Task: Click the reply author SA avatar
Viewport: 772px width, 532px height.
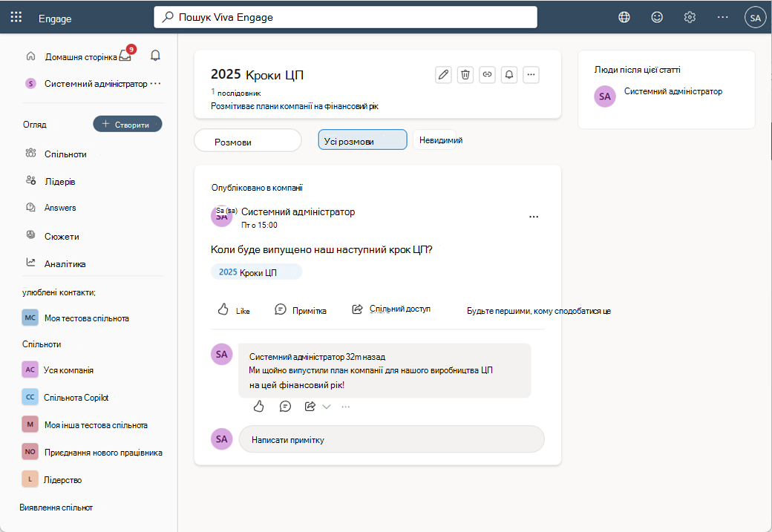Action: click(221, 355)
